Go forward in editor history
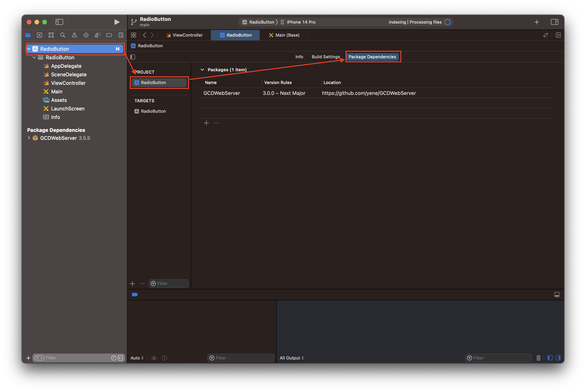 click(152, 35)
